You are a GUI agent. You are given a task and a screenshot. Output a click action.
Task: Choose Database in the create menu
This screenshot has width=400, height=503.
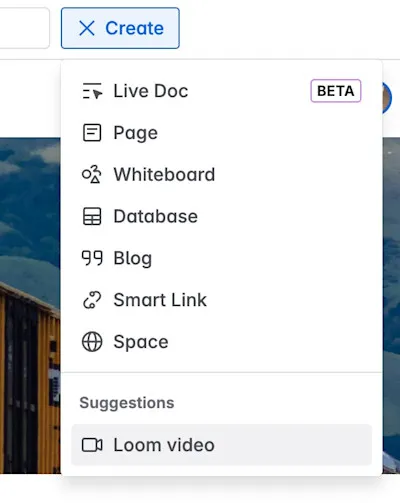(x=222, y=216)
